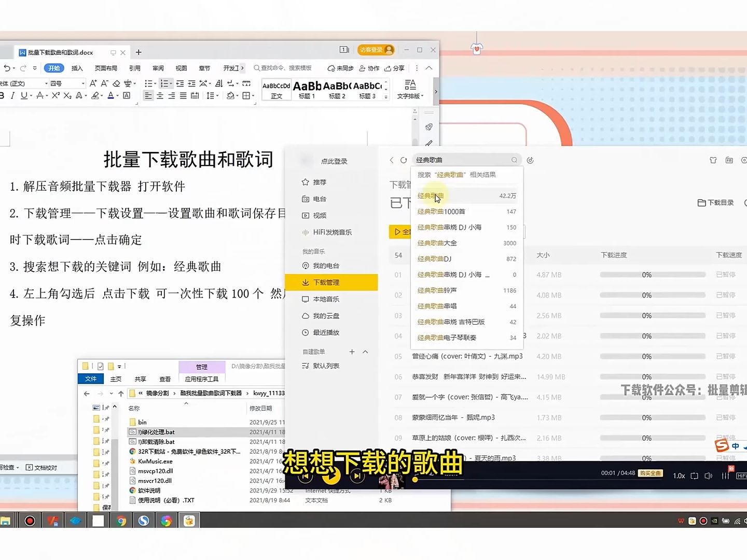Click 点此登录 in Kuwo sidebar

[334, 161]
